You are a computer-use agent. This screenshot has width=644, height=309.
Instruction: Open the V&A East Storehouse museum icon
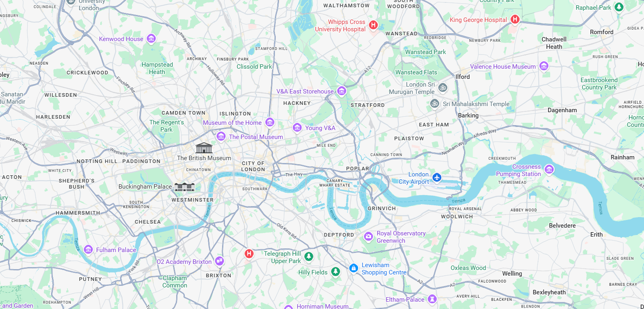(x=341, y=91)
